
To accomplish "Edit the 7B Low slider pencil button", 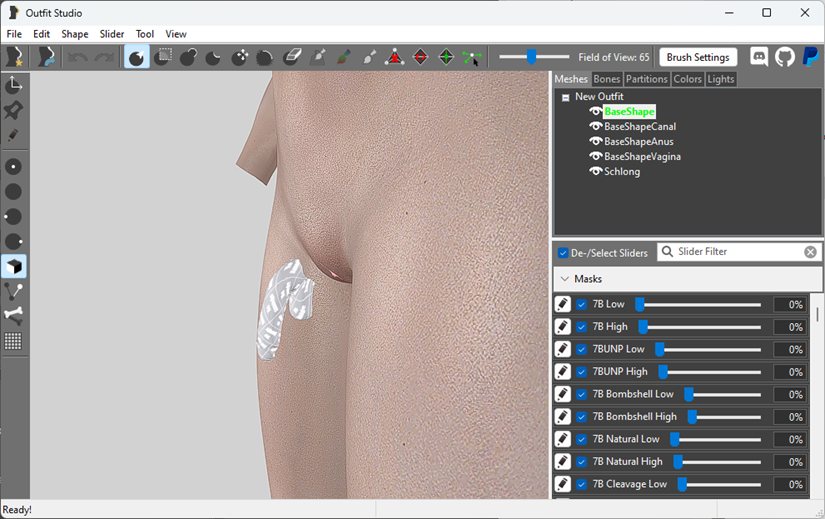I will (x=562, y=304).
